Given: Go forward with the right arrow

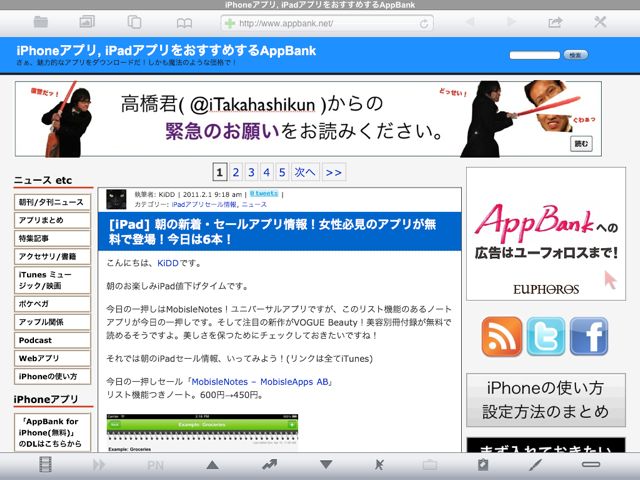Looking at the screenshot, I should pos(511,22).
